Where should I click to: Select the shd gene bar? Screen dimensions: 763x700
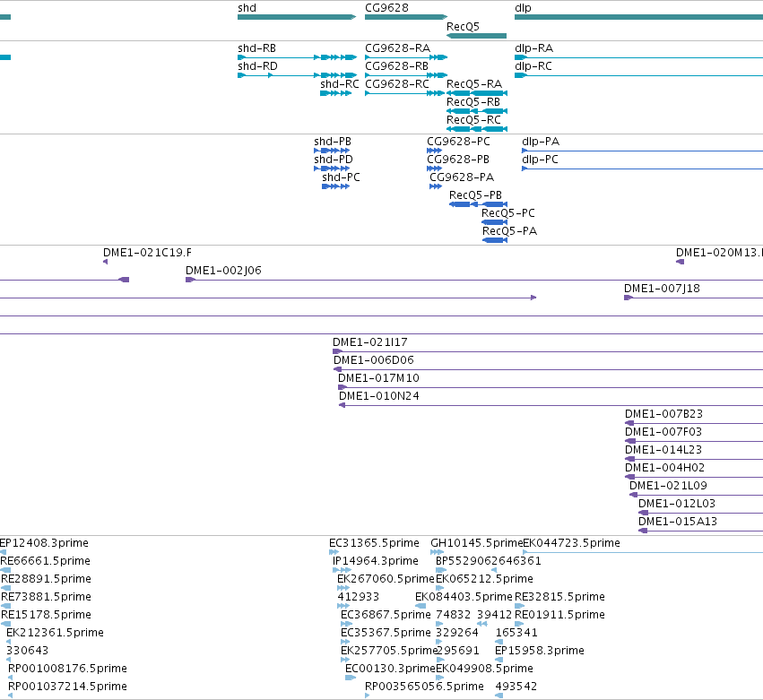[x=297, y=17]
